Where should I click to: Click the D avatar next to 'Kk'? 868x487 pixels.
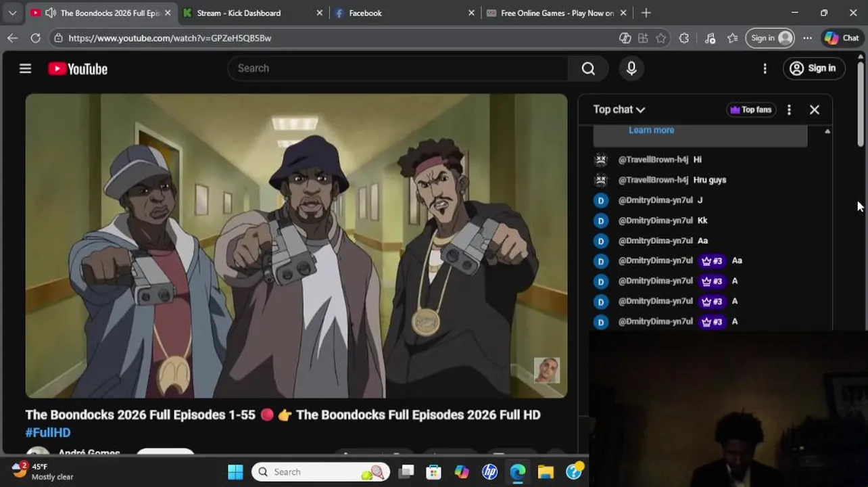pos(601,221)
